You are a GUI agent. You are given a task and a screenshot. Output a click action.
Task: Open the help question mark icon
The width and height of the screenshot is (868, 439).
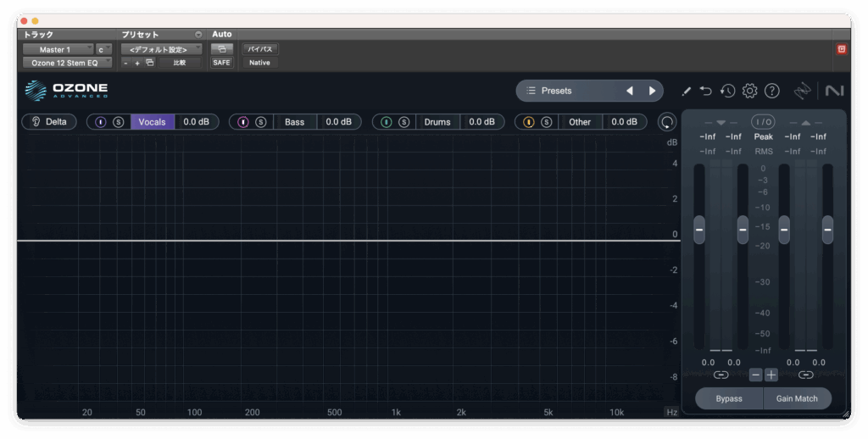[771, 91]
